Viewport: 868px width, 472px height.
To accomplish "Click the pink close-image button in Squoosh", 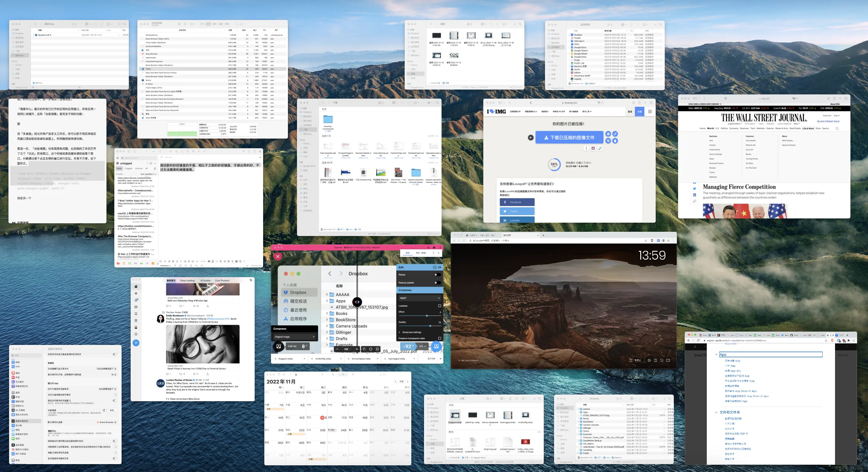I will 278,257.
